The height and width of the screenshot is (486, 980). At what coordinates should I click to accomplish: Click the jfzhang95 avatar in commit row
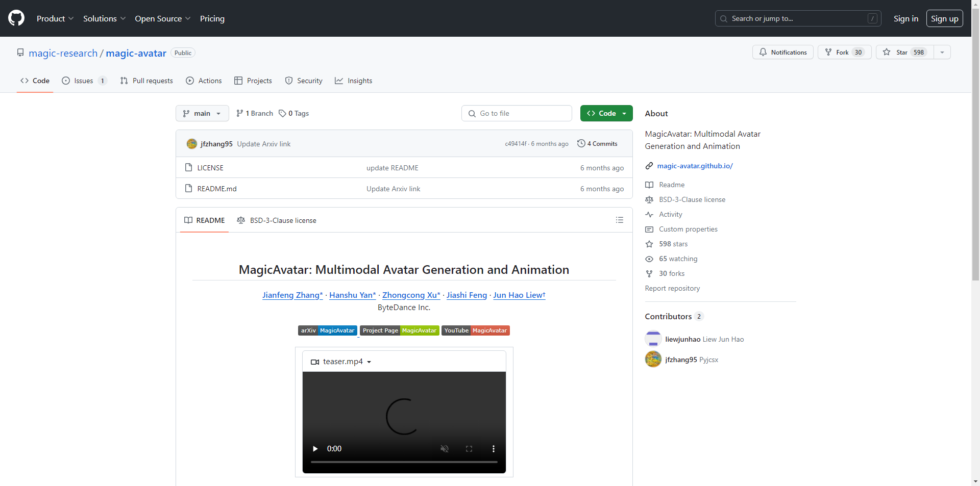[192, 144]
